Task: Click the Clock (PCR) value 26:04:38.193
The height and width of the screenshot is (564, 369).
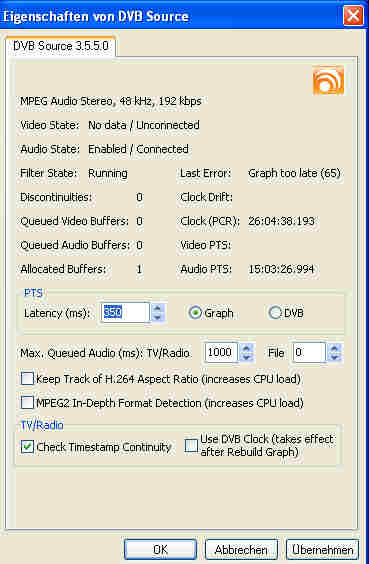Action: [281, 221]
